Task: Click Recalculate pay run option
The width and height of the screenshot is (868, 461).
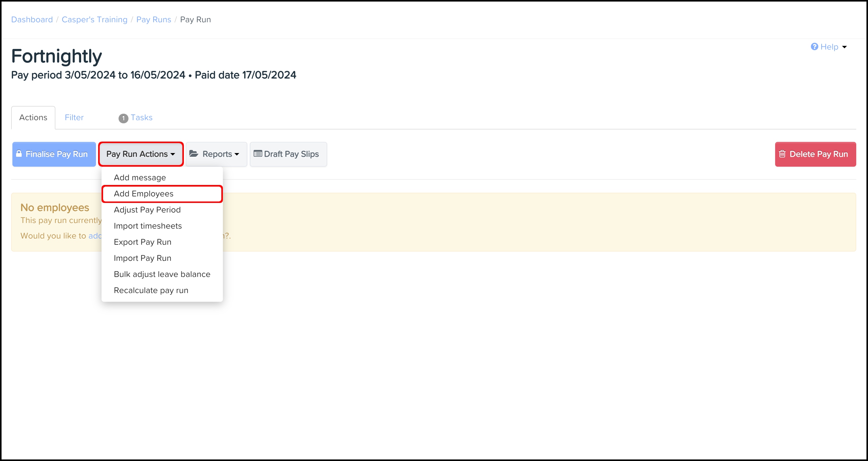Action: (x=151, y=290)
